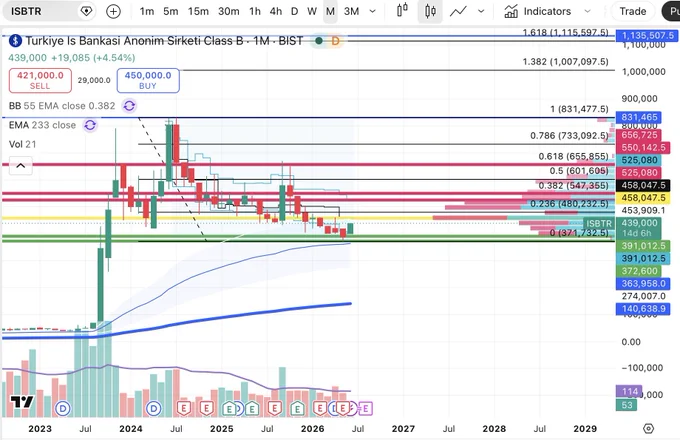Image resolution: width=680 pixels, height=440 pixels.
Task: Open chart settings gear by the time axis
Action: click(x=648, y=428)
